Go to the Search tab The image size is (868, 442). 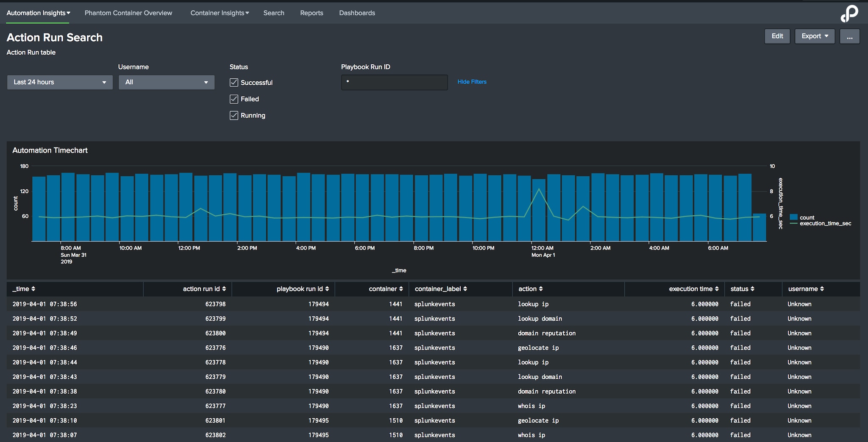[x=274, y=13]
